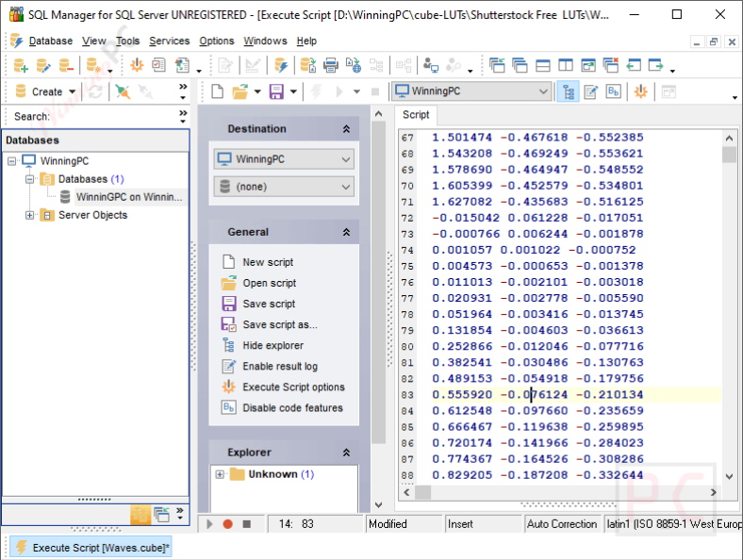The width and height of the screenshot is (743, 560).
Task: Click the script editor horizontal scrollbar thumb
Action: coord(423,492)
